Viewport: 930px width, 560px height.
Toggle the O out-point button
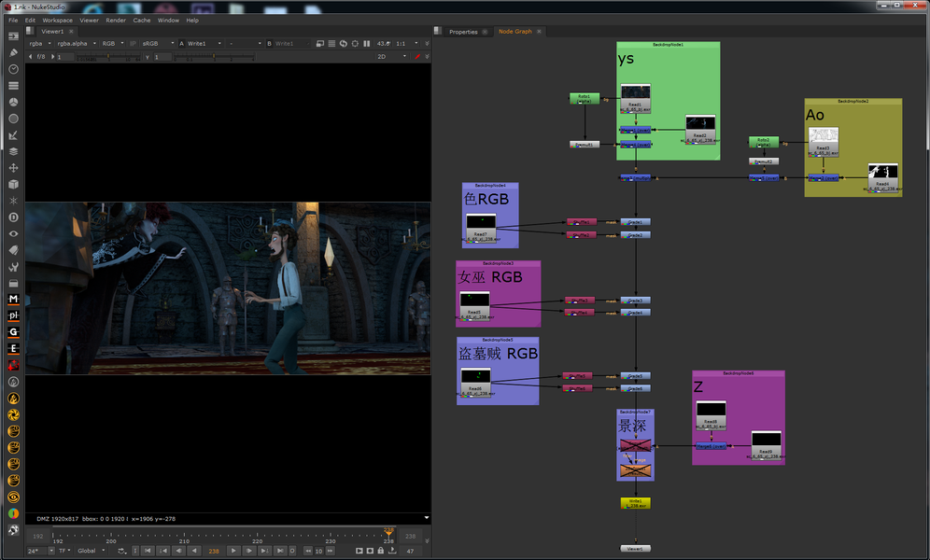coord(292,551)
